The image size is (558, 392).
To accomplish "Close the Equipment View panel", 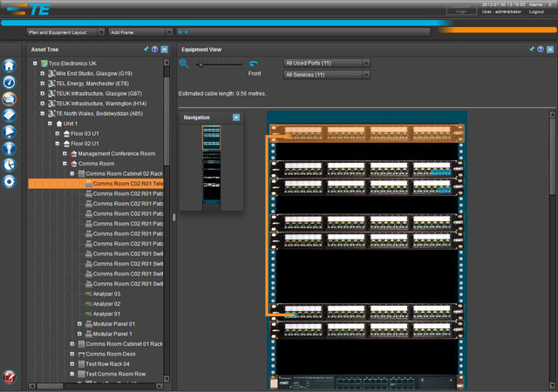I will [x=550, y=50].
